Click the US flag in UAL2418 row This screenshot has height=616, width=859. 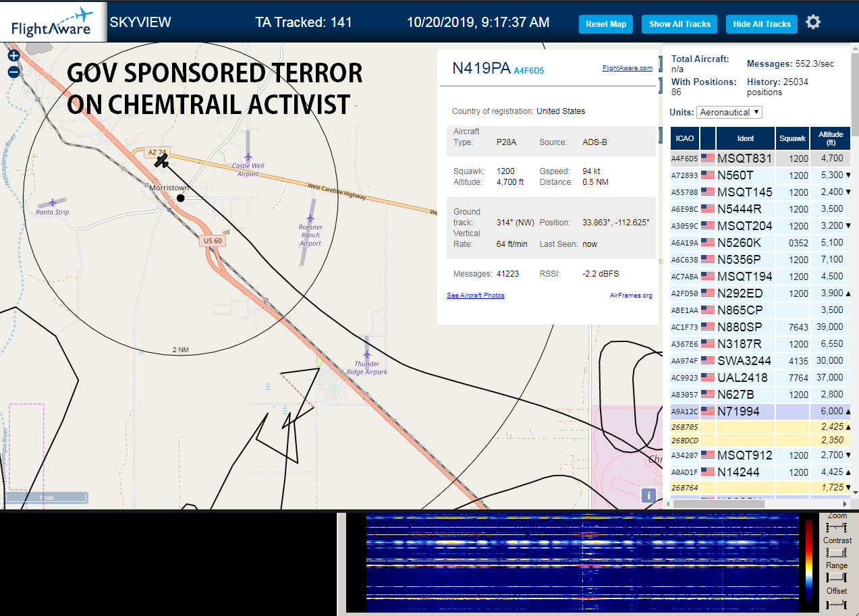coord(708,378)
